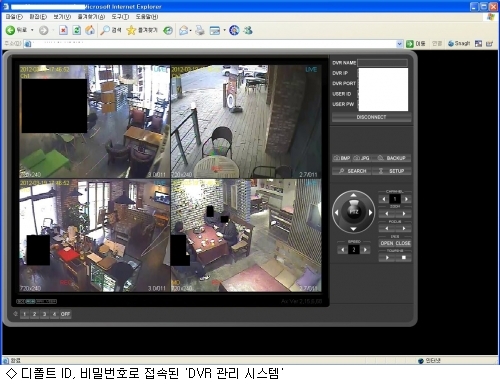
Task: Tilt camera up with PTZ up arrow
Action: [354, 195]
